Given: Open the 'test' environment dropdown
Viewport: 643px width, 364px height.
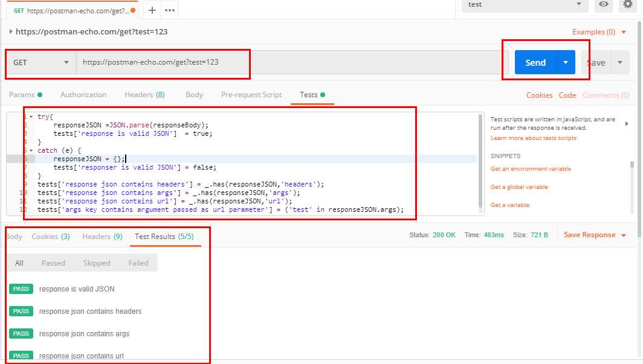Looking at the screenshot, I should pos(525,5).
